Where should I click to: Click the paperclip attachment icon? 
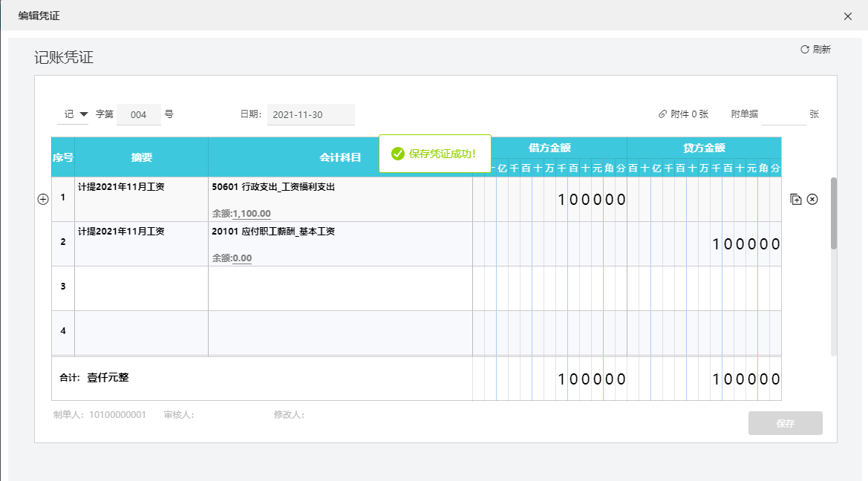[662, 114]
